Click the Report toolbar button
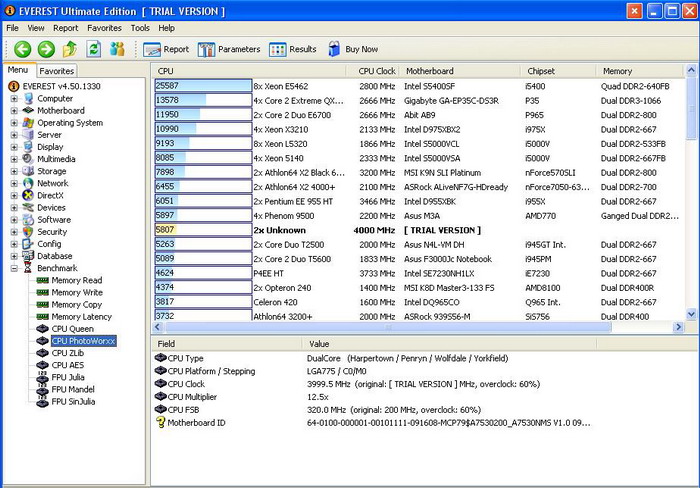This screenshot has height=488, width=700. tap(166, 49)
